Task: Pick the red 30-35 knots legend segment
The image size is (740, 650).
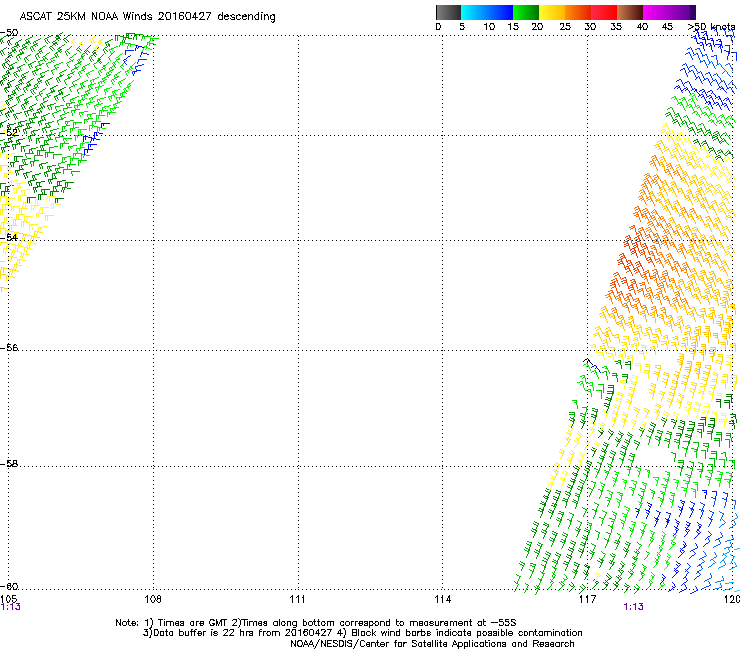Action: (x=604, y=12)
